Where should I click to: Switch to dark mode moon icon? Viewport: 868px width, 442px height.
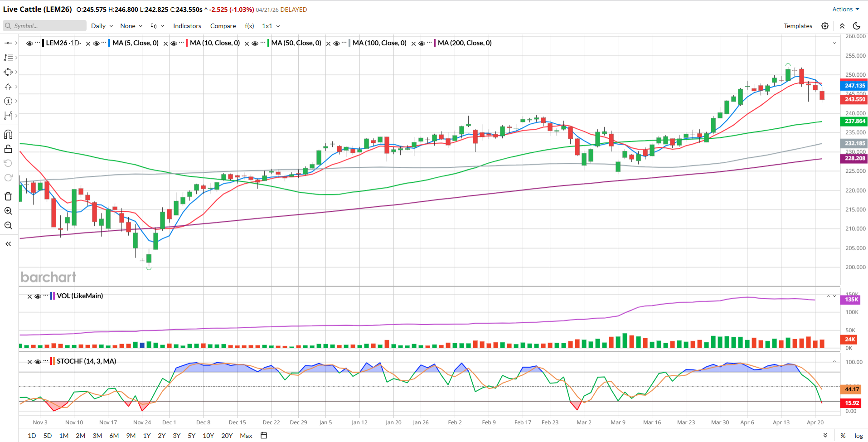tap(856, 26)
